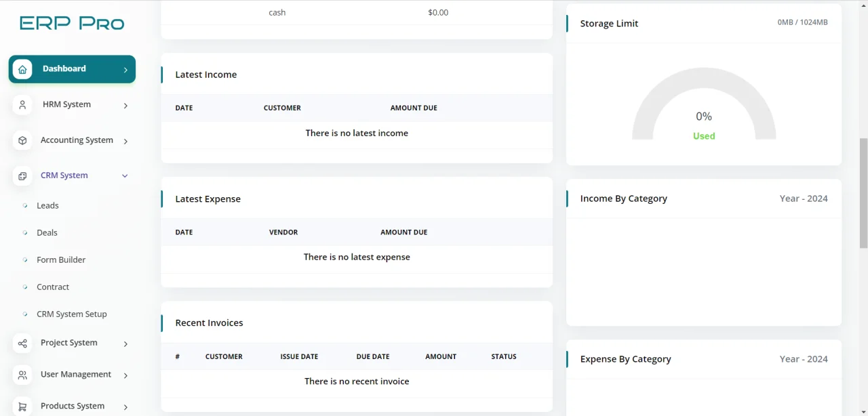The image size is (868, 416).
Task: Select the CRM System menu label
Action: (x=64, y=175)
